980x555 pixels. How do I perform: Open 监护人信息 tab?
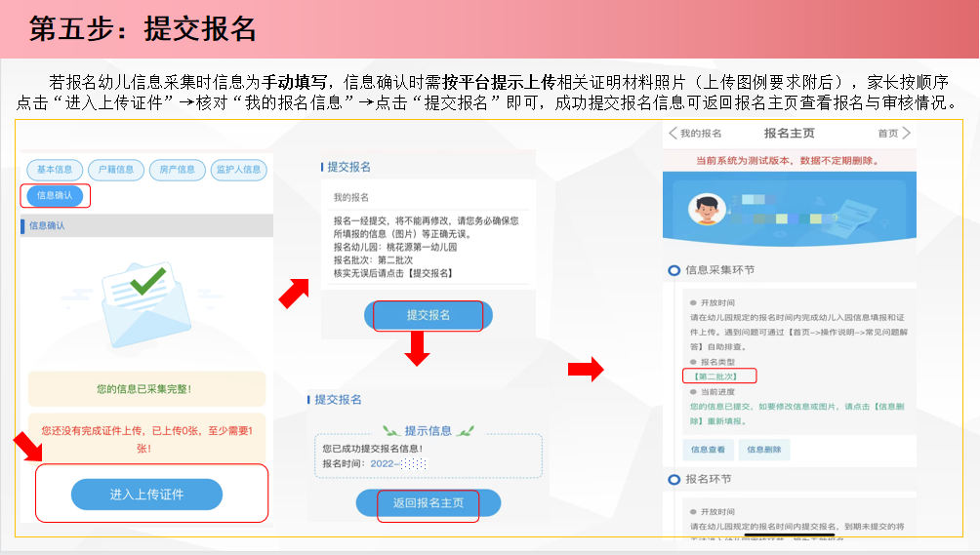pos(239,170)
